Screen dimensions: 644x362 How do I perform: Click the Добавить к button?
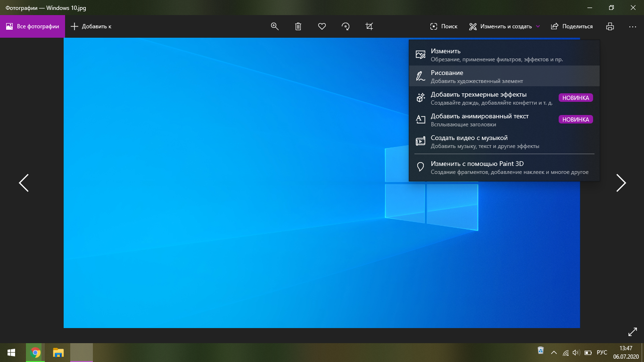(x=91, y=26)
